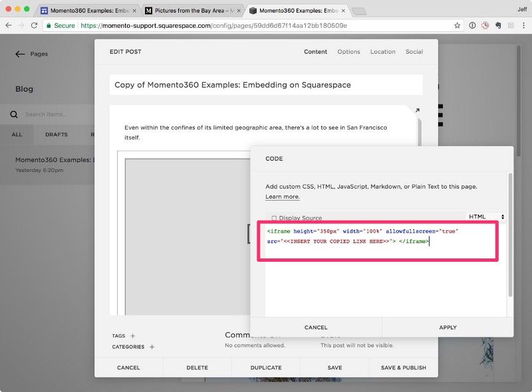Apply the Code block changes
Screen dimensions: 532x392
tap(448, 328)
